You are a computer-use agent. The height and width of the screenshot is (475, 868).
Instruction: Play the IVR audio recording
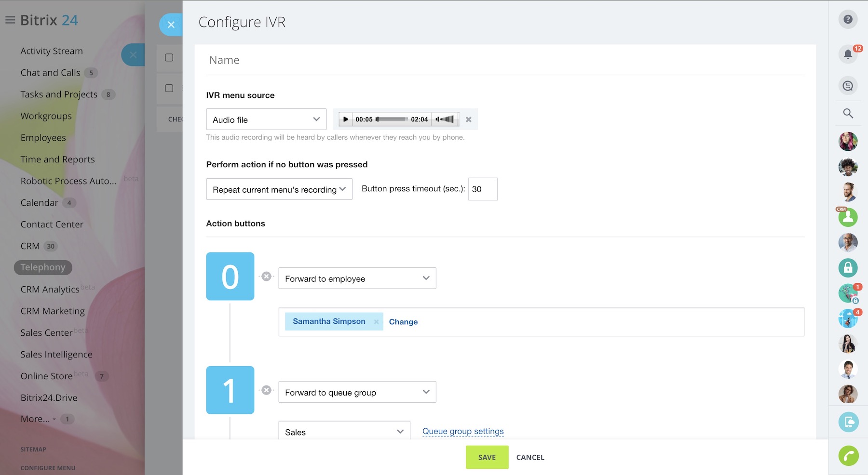pyautogui.click(x=345, y=119)
